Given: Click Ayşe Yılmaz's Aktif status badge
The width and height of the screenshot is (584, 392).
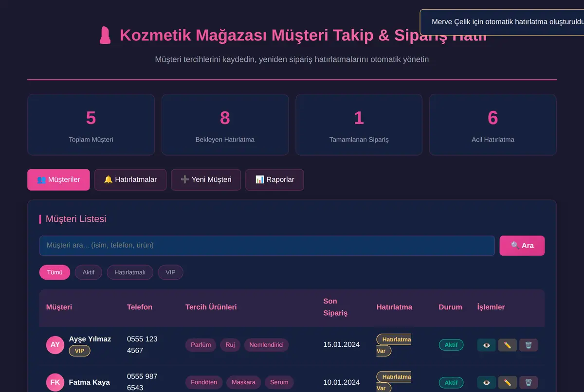Looking at the screenshot, I should click(451, 345).
